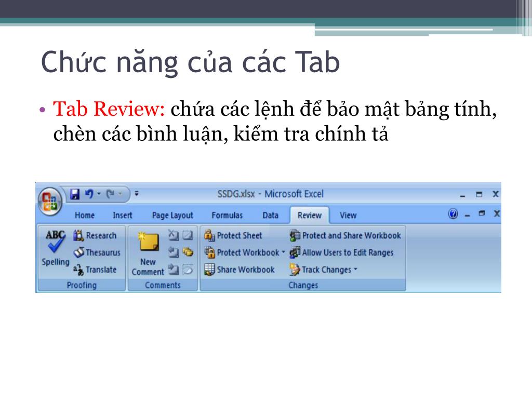Click the round Office button
Image resolution: width=532 pixels, height=399 pixels.
point(50,201)
